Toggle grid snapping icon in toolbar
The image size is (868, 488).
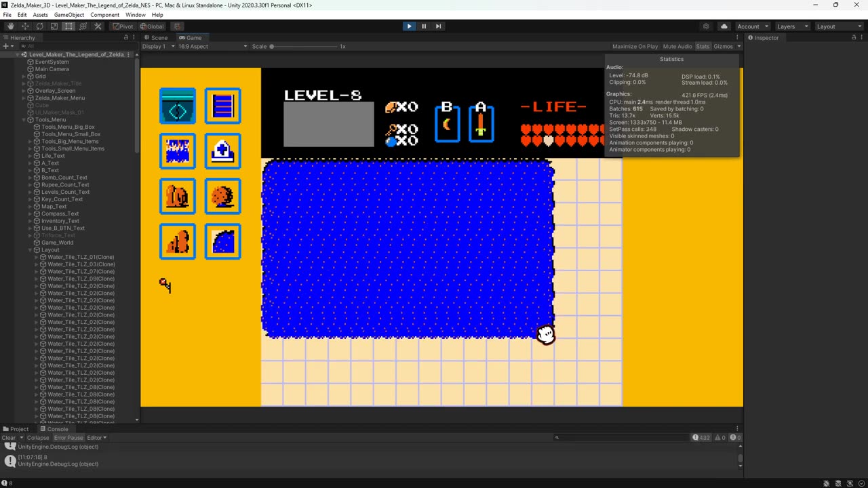point(178,26)
